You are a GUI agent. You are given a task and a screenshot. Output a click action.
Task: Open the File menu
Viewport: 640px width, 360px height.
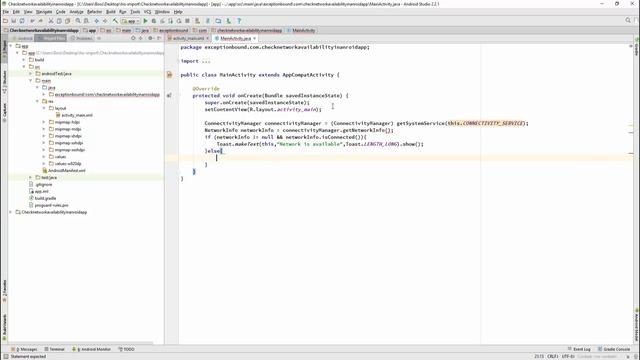pyautogui.click(x=6, y=12)
